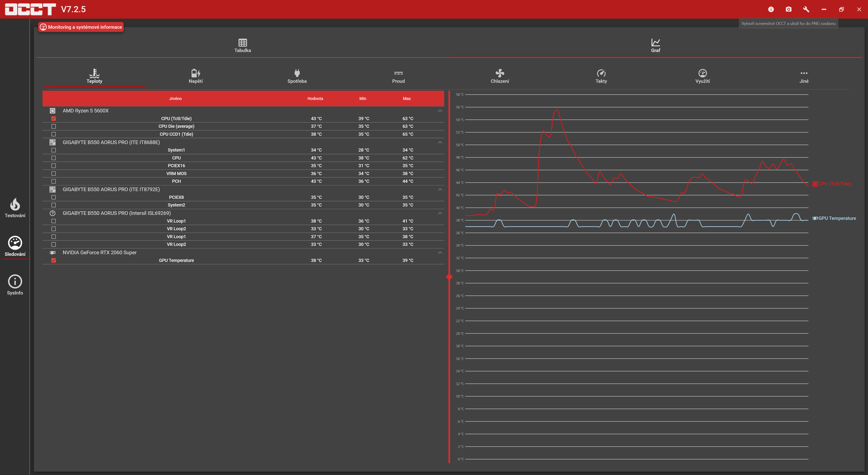Image resolution: width=868 pixels, height=475 pixels.
Task: Open the Takty gauge category
Action: pos(601,76)
